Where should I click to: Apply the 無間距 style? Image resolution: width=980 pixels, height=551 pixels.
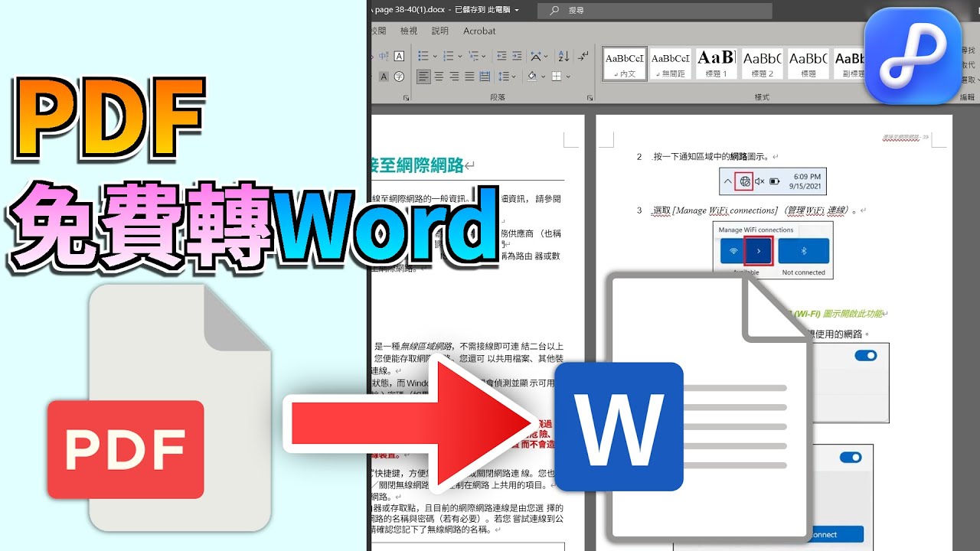click(671, 64)
